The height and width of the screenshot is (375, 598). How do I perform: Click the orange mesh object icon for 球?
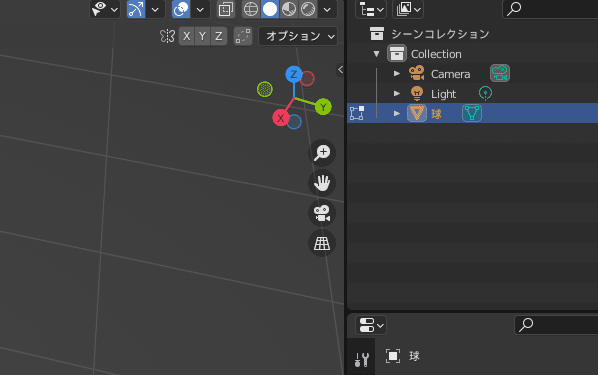[416, 113]
